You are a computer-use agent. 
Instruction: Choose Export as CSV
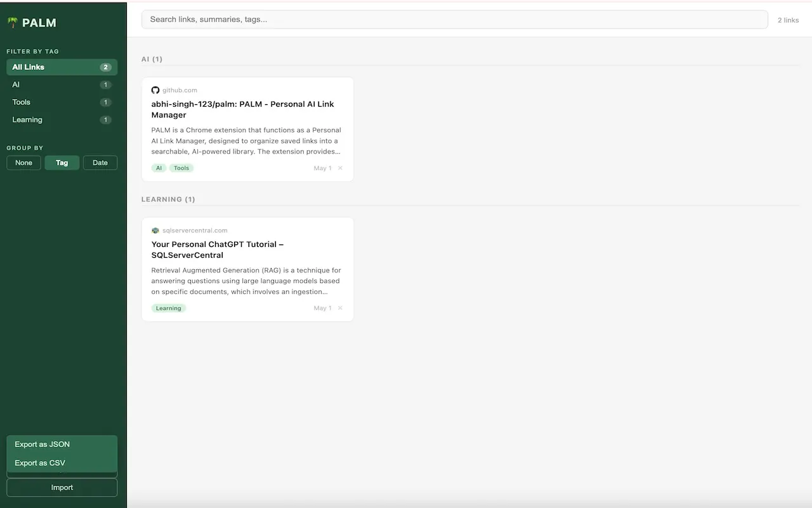tap(62, 463)
